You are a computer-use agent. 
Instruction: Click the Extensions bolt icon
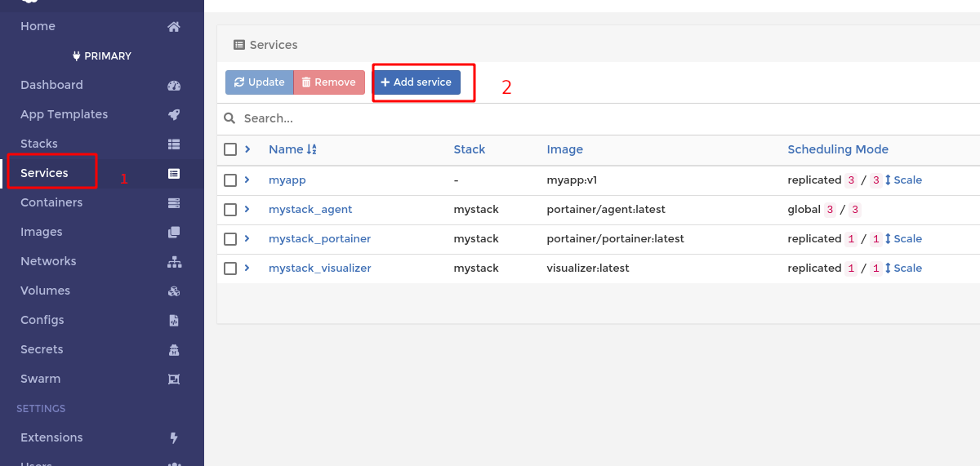click(x=173, y=437)
